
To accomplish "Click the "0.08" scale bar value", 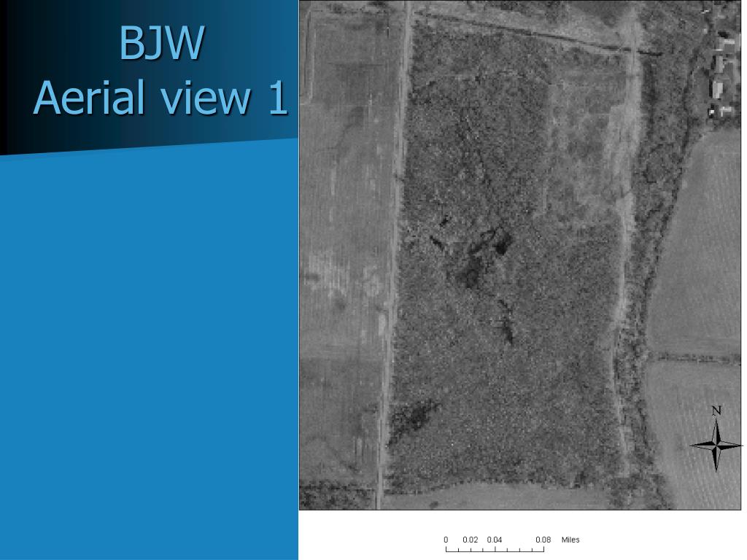I will (x=543, y=540).
